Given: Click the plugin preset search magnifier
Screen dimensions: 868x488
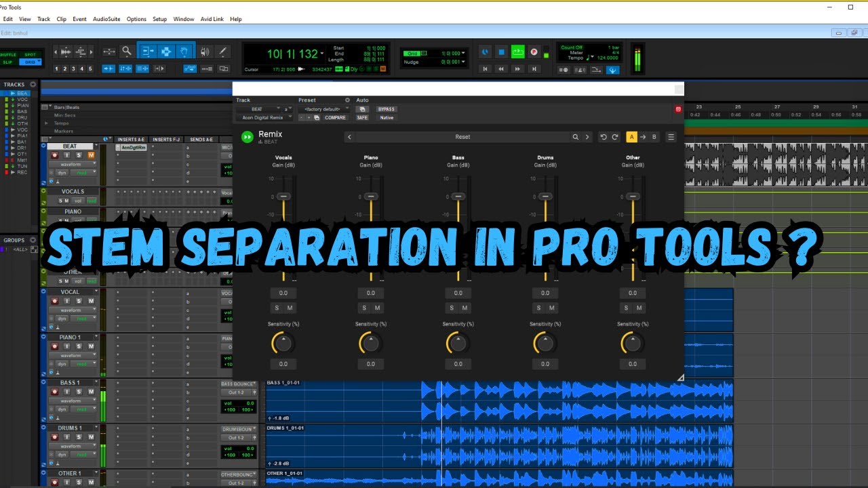Looking at the screenshot, I should pos(576,137).
